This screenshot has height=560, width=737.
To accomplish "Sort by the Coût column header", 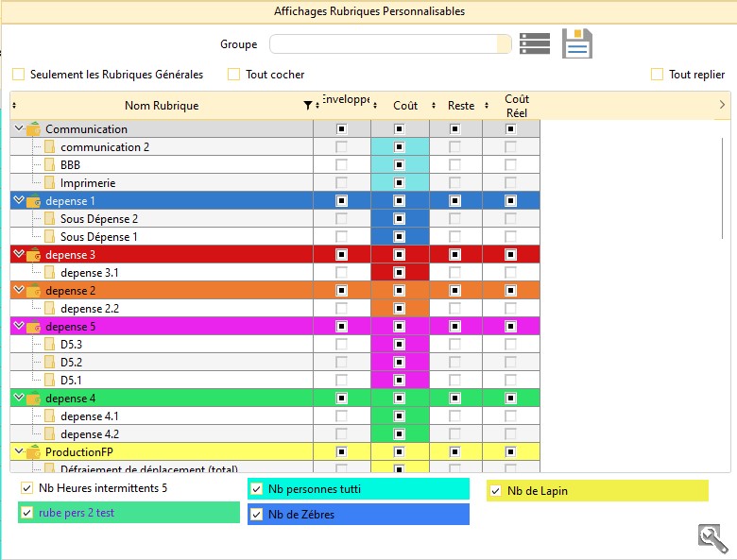I will [x=405, y=106].
